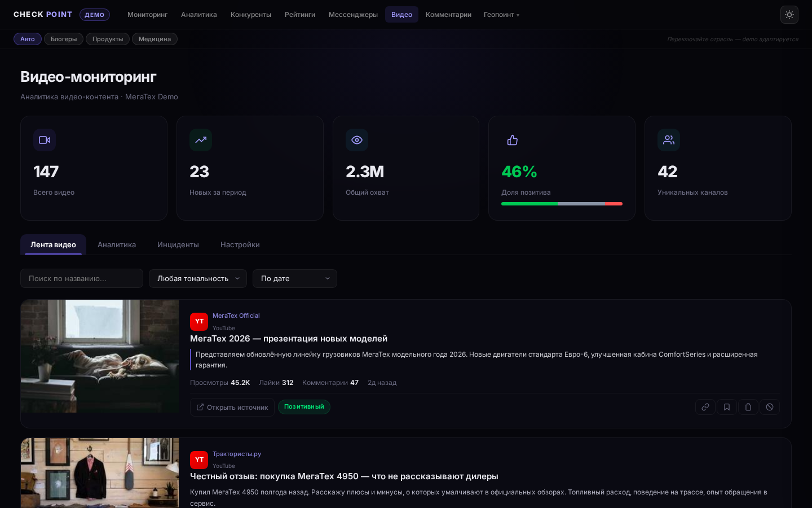Click the users icon in unique channels card
Screen dimensions: 812x508
pyautogui.click(x=668, y=140)
